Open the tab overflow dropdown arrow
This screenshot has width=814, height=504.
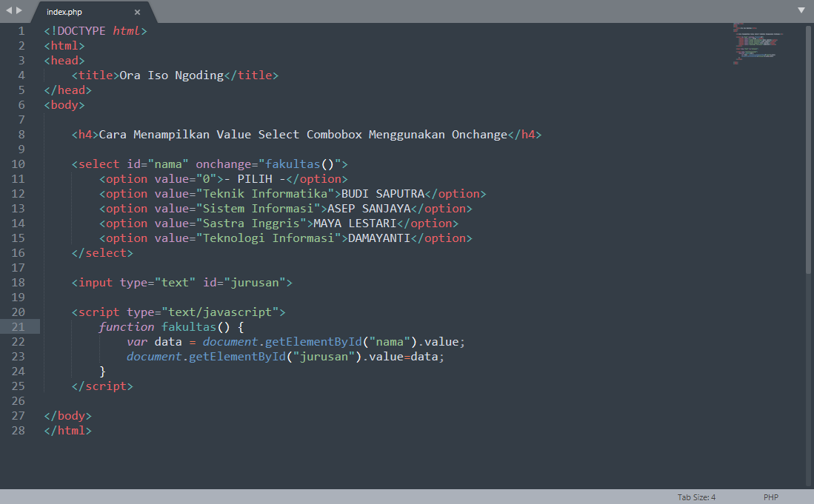click(x=801, y=10)
